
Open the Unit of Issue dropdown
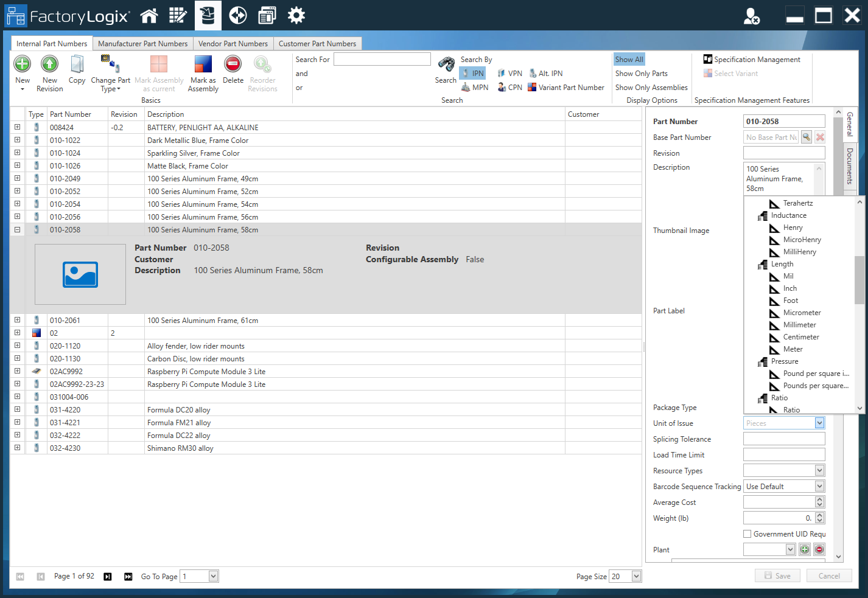(x=818, y=422)
